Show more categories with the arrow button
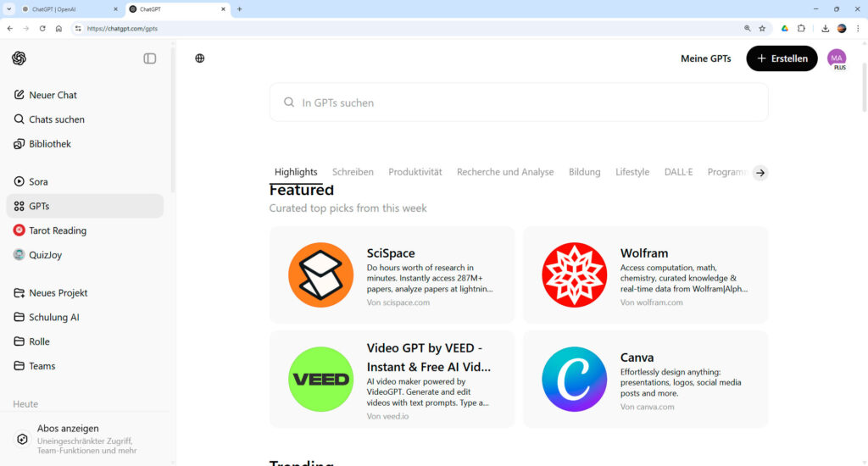Viewport: 868px width, 466px height. tap(760, 173)
